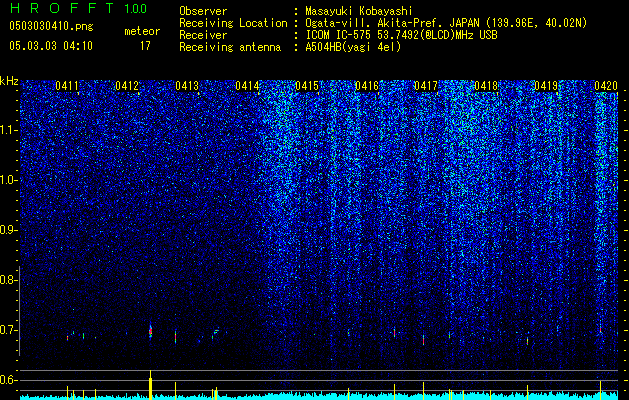Click the 0414 time marker
This screenshot has height=400, width=629.
click(x=247, y=86)
